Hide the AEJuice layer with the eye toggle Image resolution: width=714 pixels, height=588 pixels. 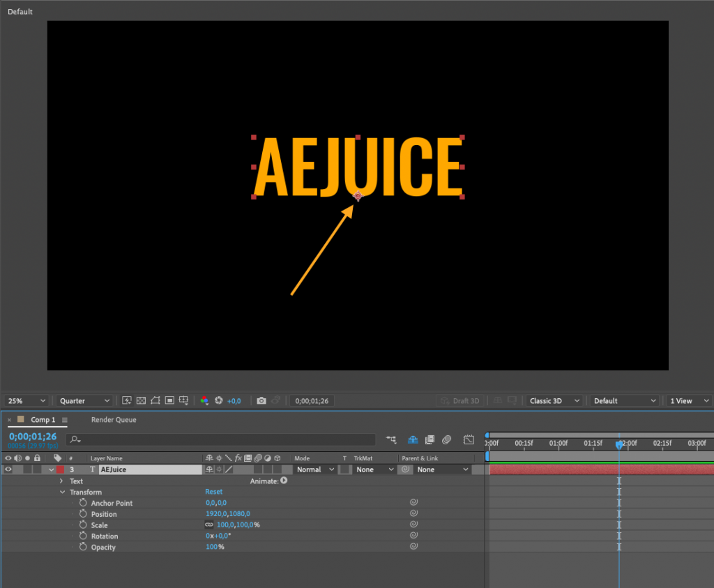[7, 469]
